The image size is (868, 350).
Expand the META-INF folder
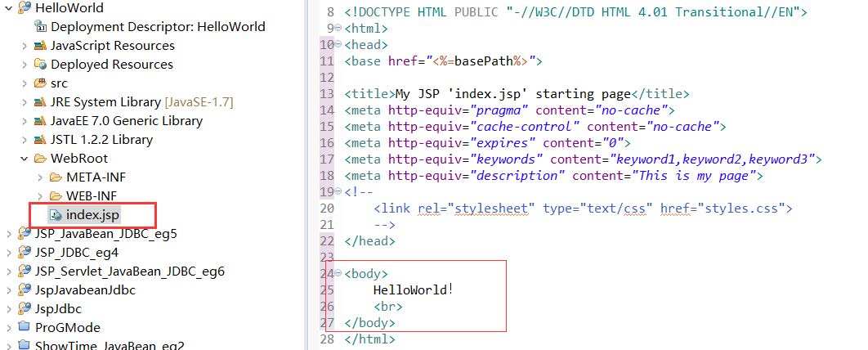pyautogui.click(x=40, y=177)
